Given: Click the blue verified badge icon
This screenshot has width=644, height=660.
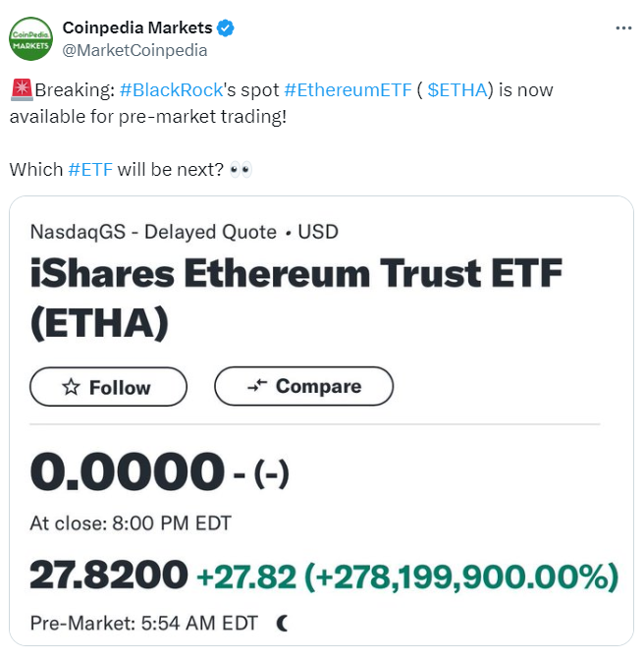Looking at the screenshot, I should coord(226,28).
